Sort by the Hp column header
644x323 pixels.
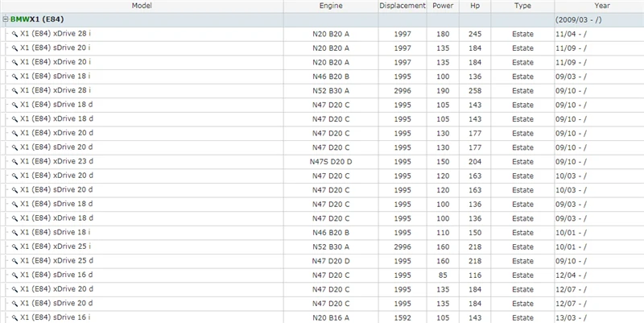[x=475, y=6]
